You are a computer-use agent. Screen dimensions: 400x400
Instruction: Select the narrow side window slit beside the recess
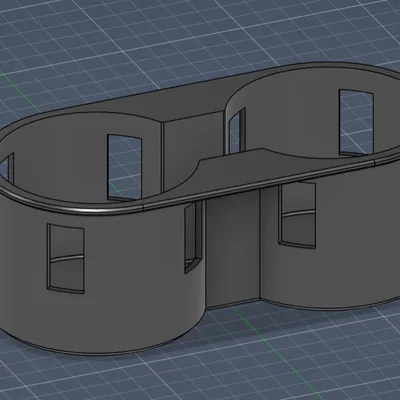(193, 238)
